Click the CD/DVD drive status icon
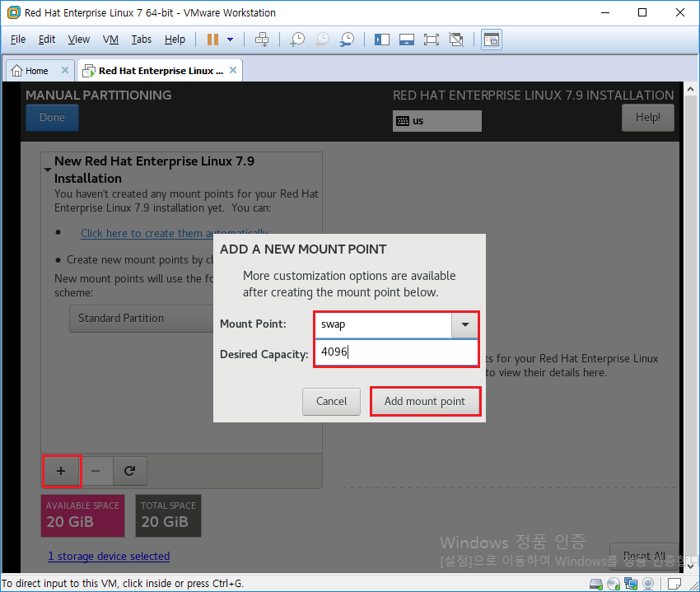Screen dimensions: 700x592 tap(614, 584)
